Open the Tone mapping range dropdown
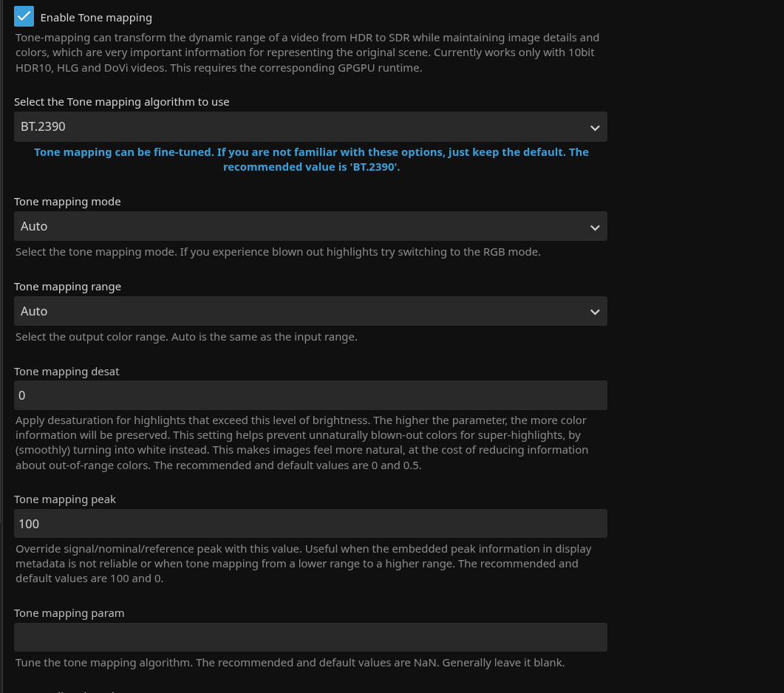 (310, 312)
